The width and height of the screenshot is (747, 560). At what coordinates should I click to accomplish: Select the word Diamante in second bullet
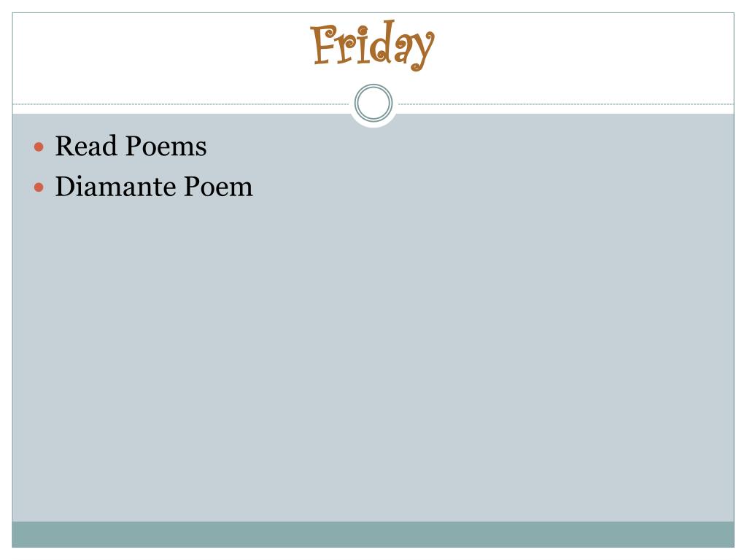click(115, 187)
